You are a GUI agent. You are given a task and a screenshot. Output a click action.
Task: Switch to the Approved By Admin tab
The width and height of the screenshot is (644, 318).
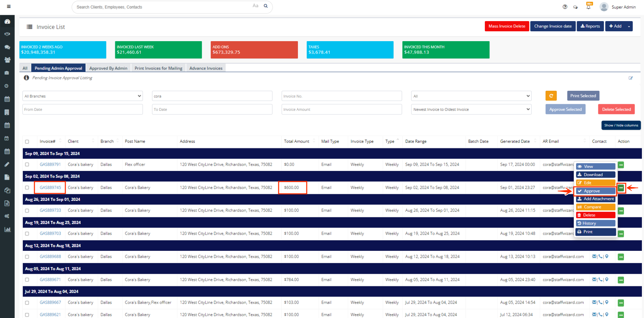pyautogui.click(x=108, y=68)
